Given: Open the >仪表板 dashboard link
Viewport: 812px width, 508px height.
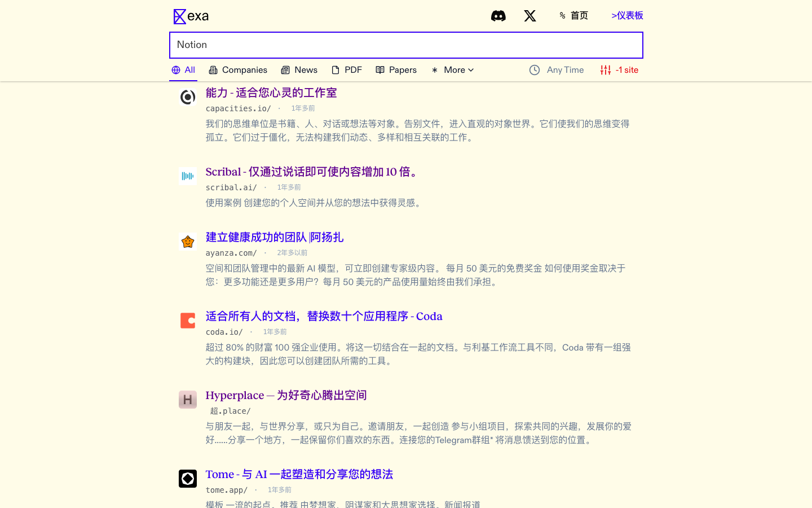Looking at the screenshot, I should 626,15.
